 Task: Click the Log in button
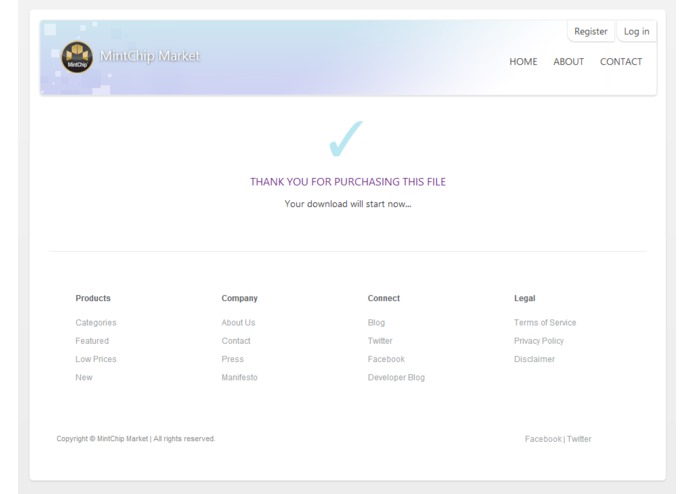coord(636,31)
